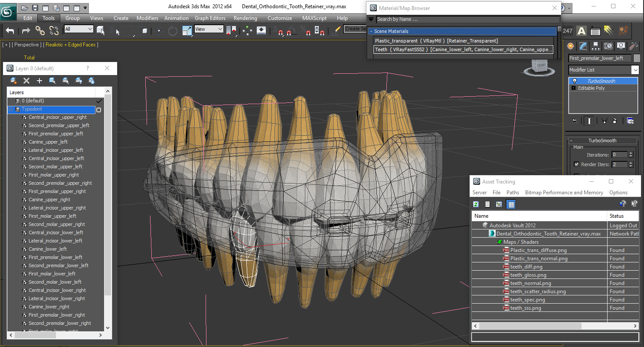Open the selection filter All dropdown

(78, 29)
